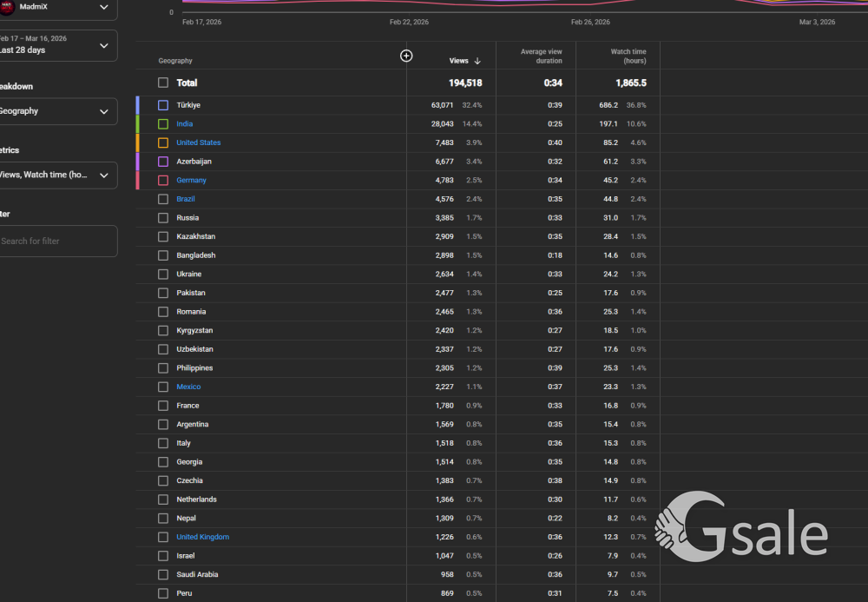Click the Azerbaijan purple color marker
Screen dimensions: 868x602
click(137, 162)
